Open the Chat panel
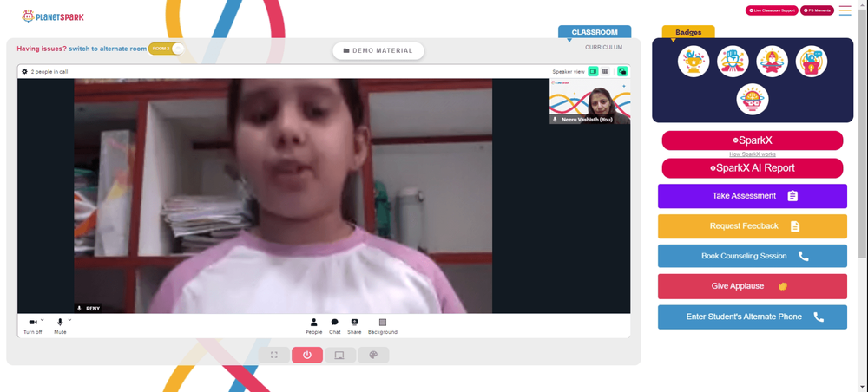 (335, 326)
